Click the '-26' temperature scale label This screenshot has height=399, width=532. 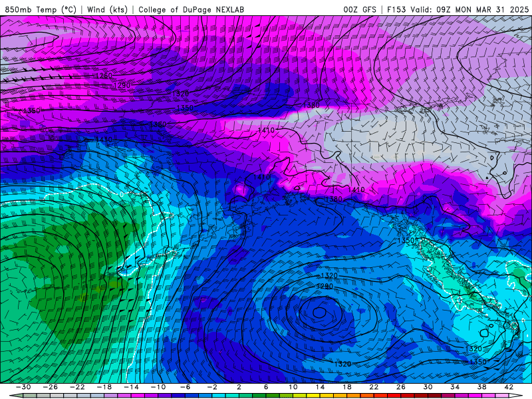pos(51,387)
